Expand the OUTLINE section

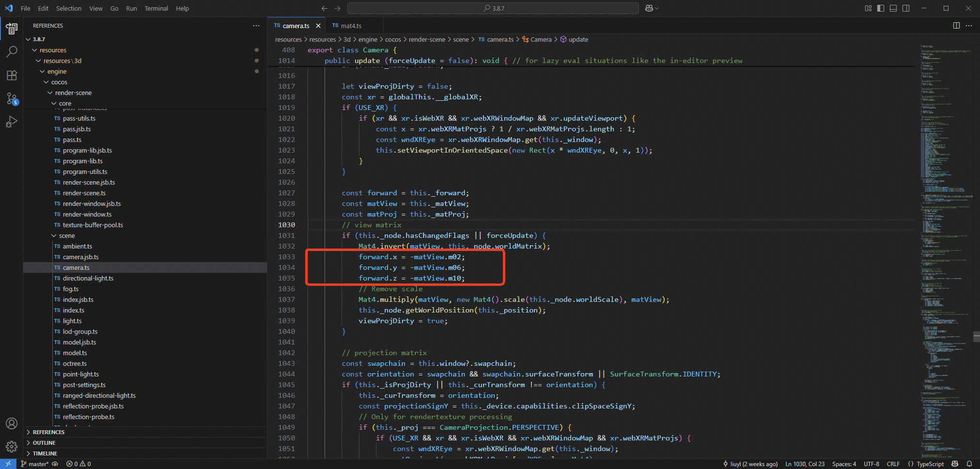44,443
